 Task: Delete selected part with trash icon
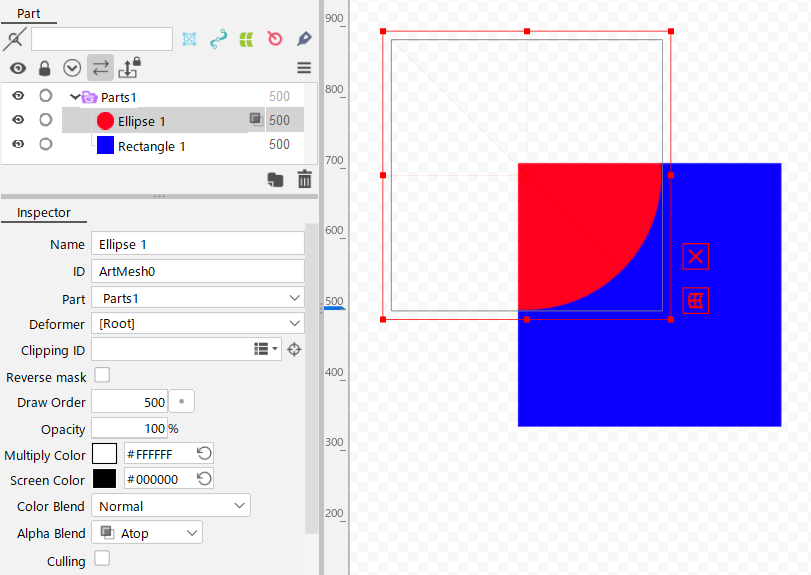[304, 179]
